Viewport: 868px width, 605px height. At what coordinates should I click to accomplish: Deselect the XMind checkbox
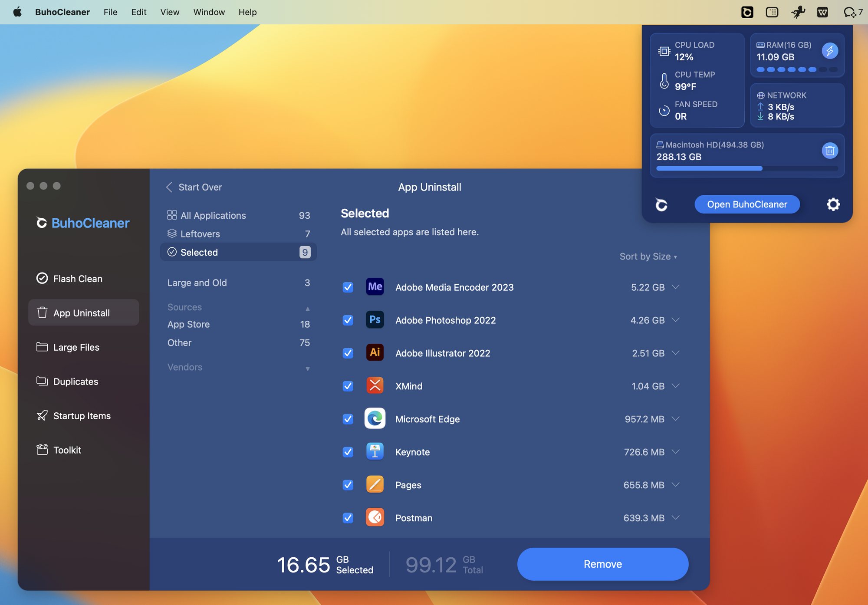tap(348, 386)
